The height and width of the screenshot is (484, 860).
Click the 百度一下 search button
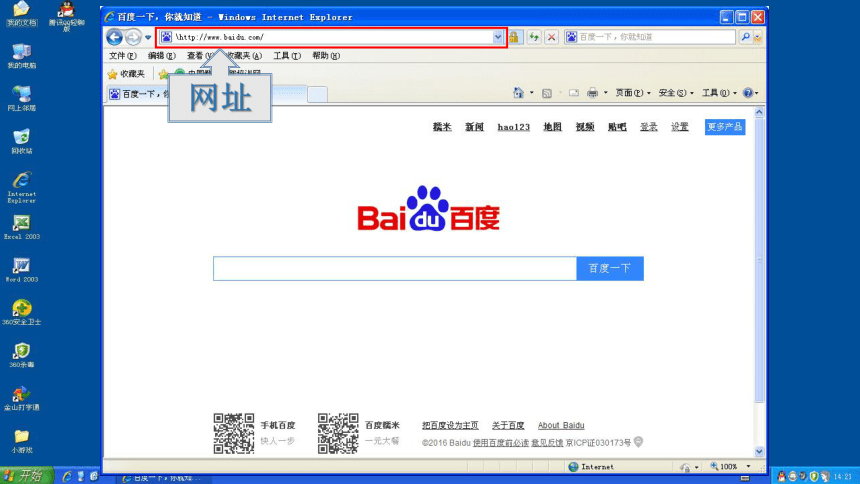610,268
